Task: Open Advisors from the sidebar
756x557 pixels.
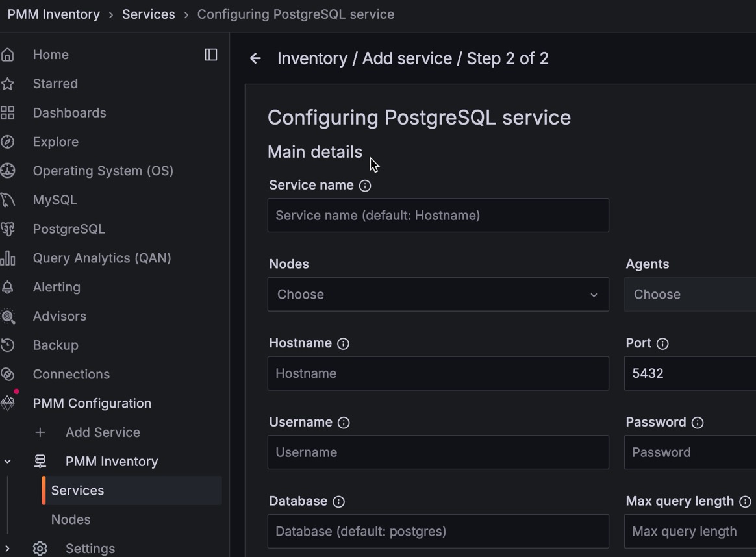Action: pos(60,316)
